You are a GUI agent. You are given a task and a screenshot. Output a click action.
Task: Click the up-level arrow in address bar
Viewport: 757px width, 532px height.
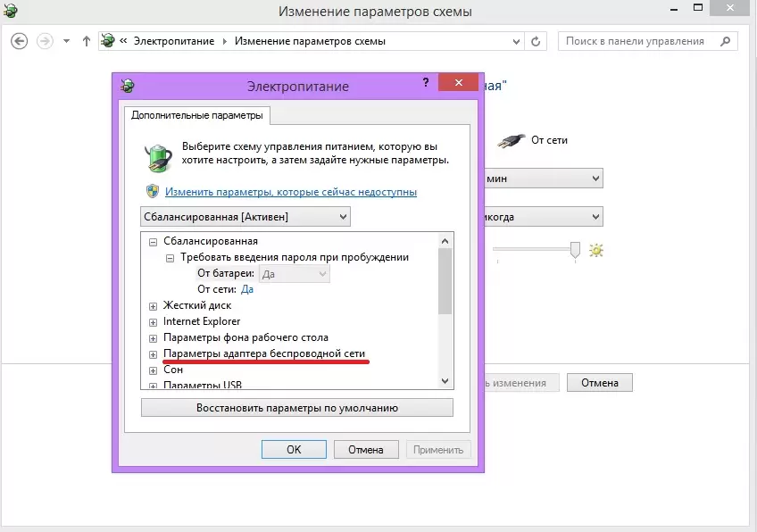(87, 41)
